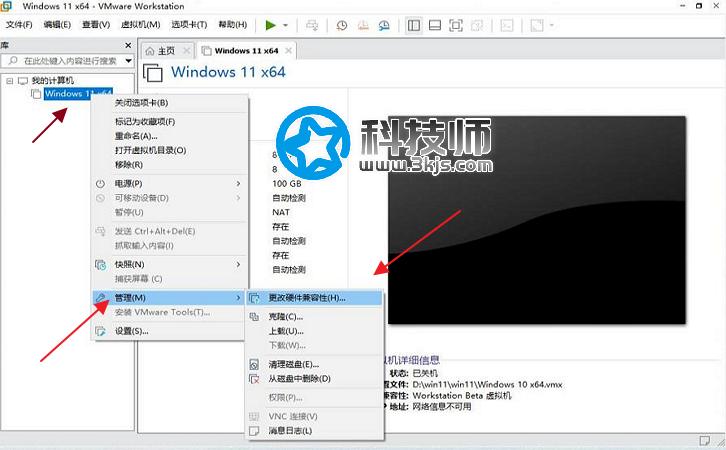
Task: Click the snapshot icon beside 快照(N)
Action: pos(100,264)
